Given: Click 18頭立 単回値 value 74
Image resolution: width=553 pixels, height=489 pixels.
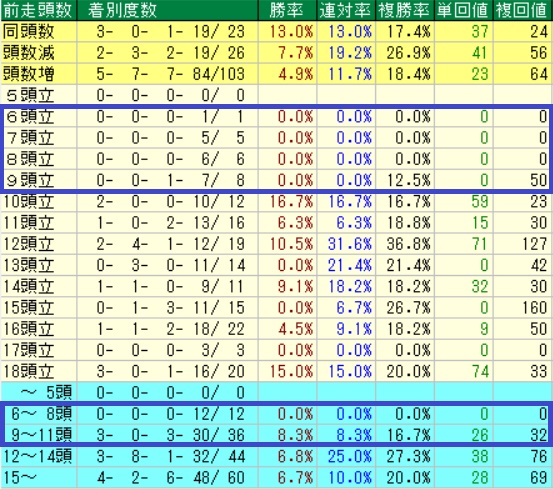Looking at the screenshot, I should coord(480,371).
